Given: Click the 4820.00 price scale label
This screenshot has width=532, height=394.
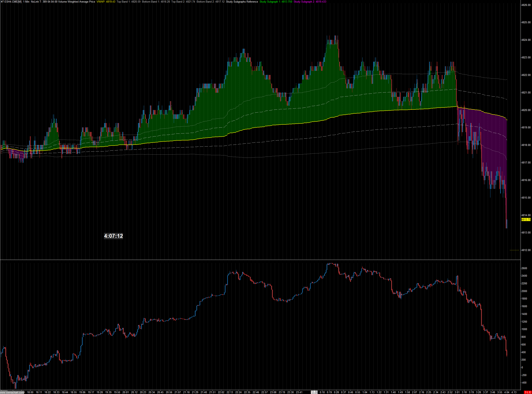Looking at the screenshot, I should 526,110.
